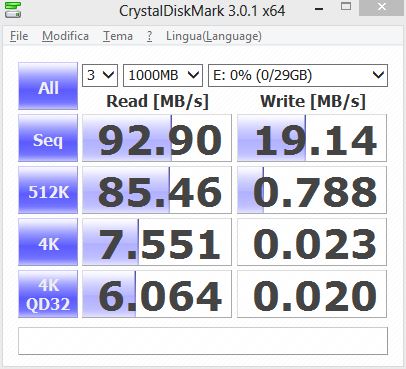The height and width of the screenshot is (369, 406).
Task: Close the CrystalDiskMark window
Action: (x=381, y=7)
